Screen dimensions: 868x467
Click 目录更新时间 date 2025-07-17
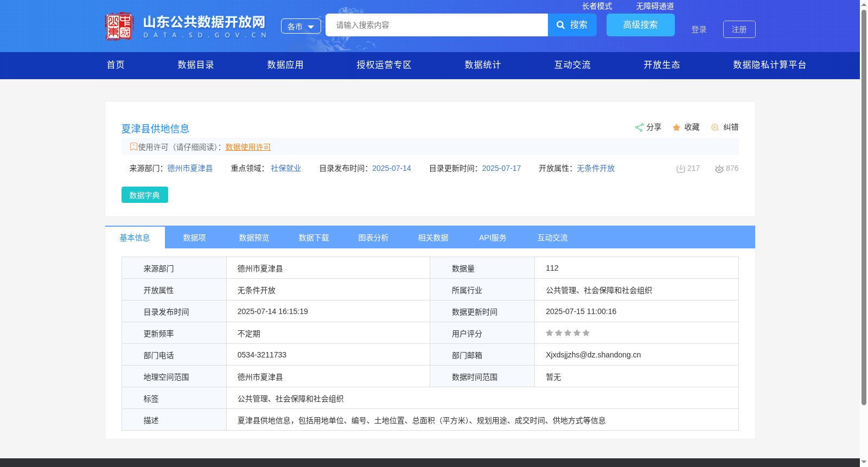[x=501, y=168]
